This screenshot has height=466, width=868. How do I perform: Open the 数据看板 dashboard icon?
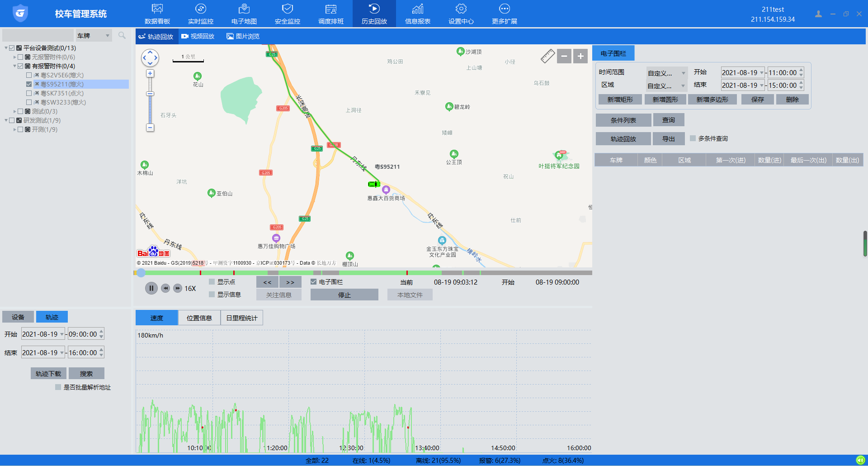tap(157, 14)
